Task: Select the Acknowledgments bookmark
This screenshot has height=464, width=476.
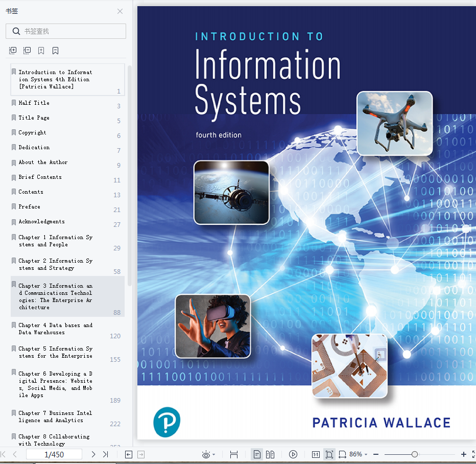Action: point(68,222)
